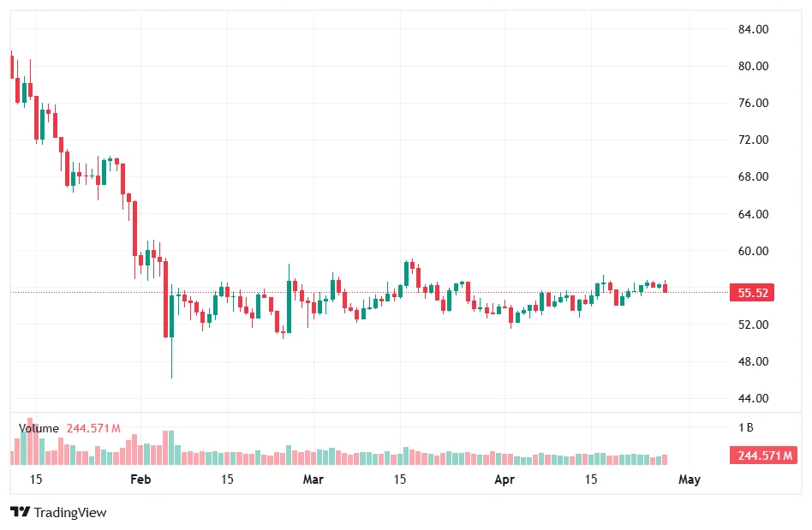This screenshot has height=530, width=812.
Task: Click the 48.00 price scale label
Action: click(x=753, y=362)
